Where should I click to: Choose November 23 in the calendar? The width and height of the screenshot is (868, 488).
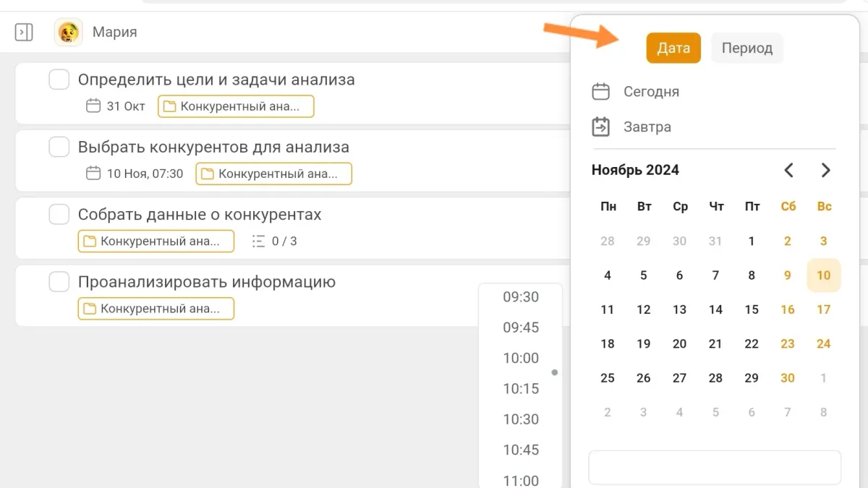[x=788, y=344]
